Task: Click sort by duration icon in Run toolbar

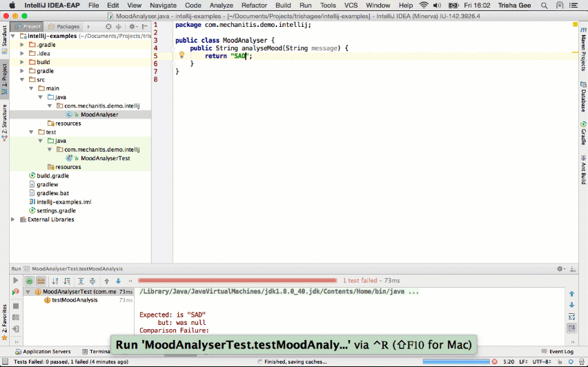Action: (67, 281)
